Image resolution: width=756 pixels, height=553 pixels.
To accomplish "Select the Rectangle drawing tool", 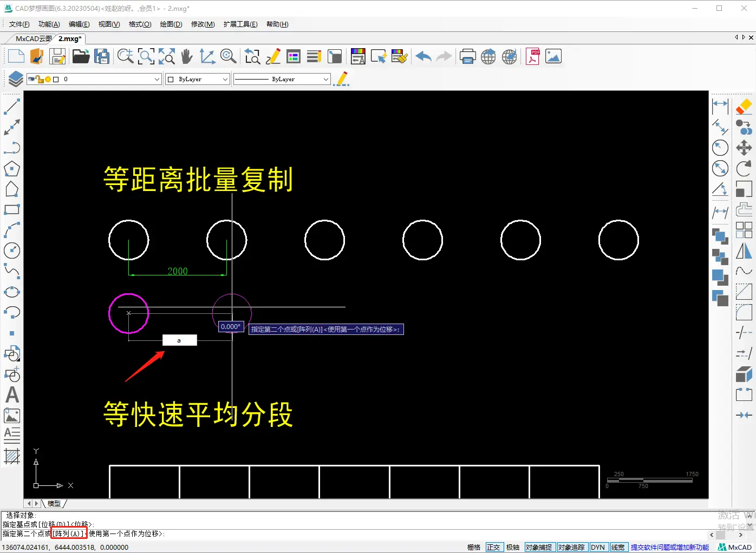I will (x=12, y=209).
